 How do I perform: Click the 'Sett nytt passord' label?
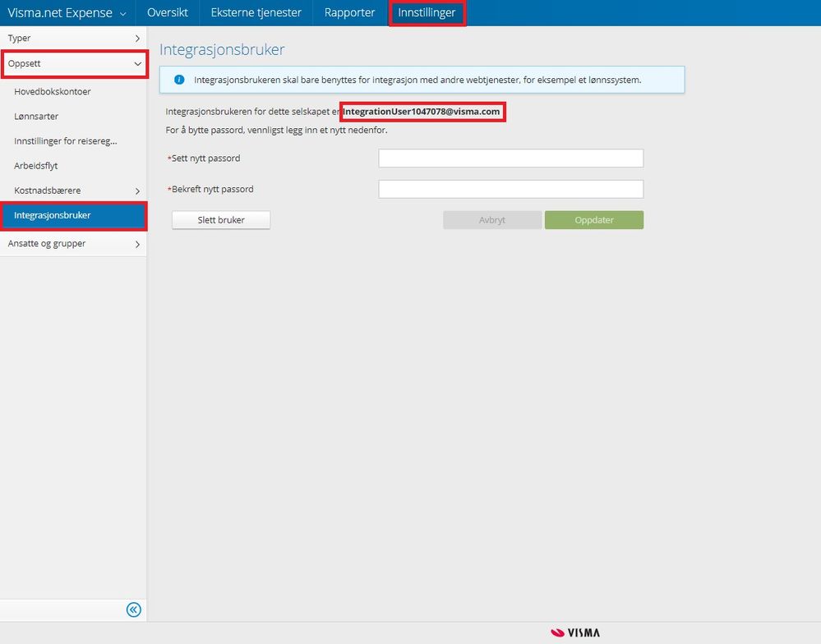[205, 158]
